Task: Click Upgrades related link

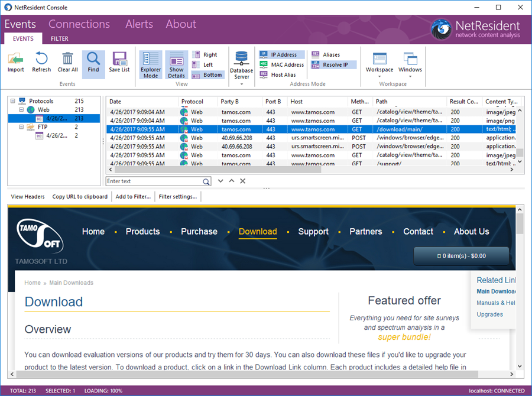Action: coord(489,314)
